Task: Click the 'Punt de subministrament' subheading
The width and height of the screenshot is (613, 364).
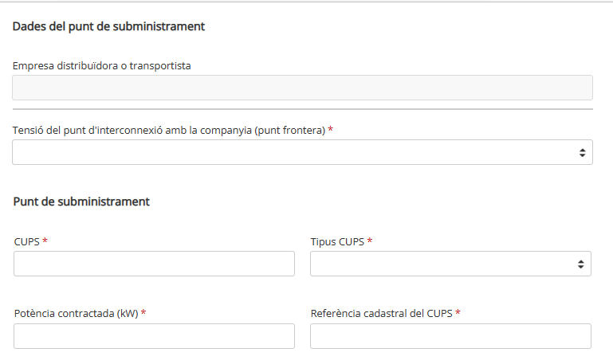Action: [81, 202]
